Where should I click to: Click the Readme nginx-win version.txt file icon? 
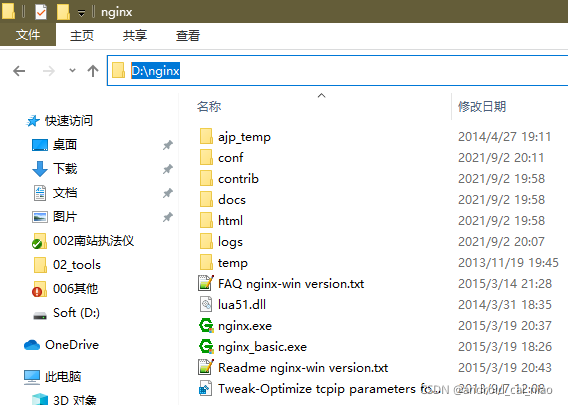[x=206, y=367]
